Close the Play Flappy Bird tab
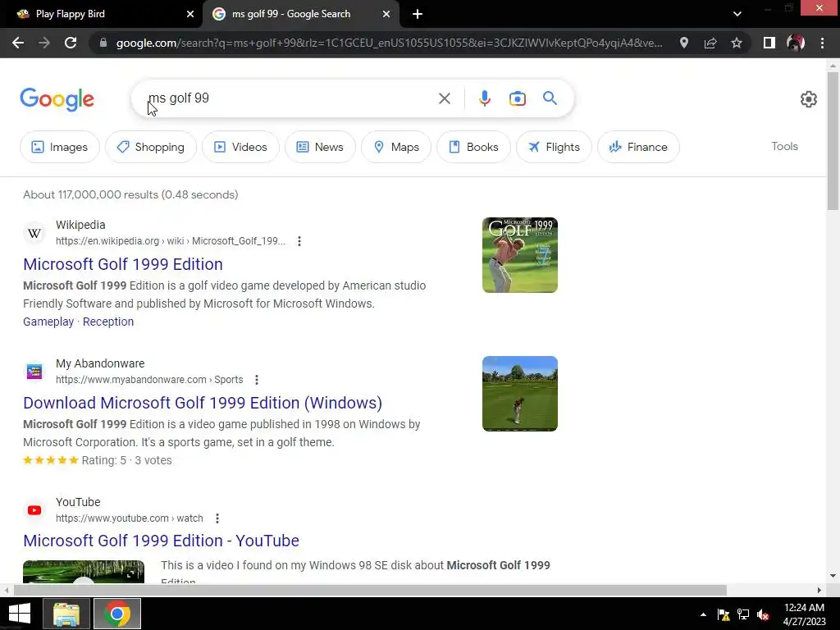Image resolution: width=840 pixels, height=630 pixels. point(190,15)
